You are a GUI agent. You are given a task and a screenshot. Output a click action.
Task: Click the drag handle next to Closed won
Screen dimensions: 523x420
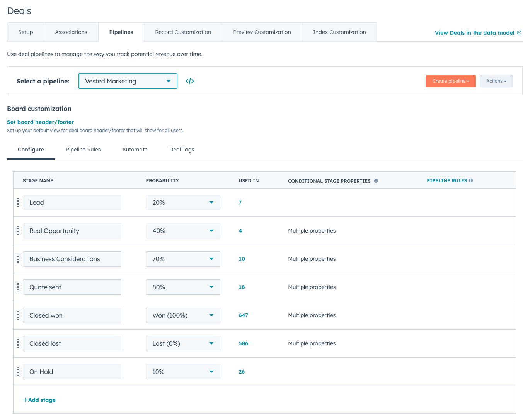[18, 315]
